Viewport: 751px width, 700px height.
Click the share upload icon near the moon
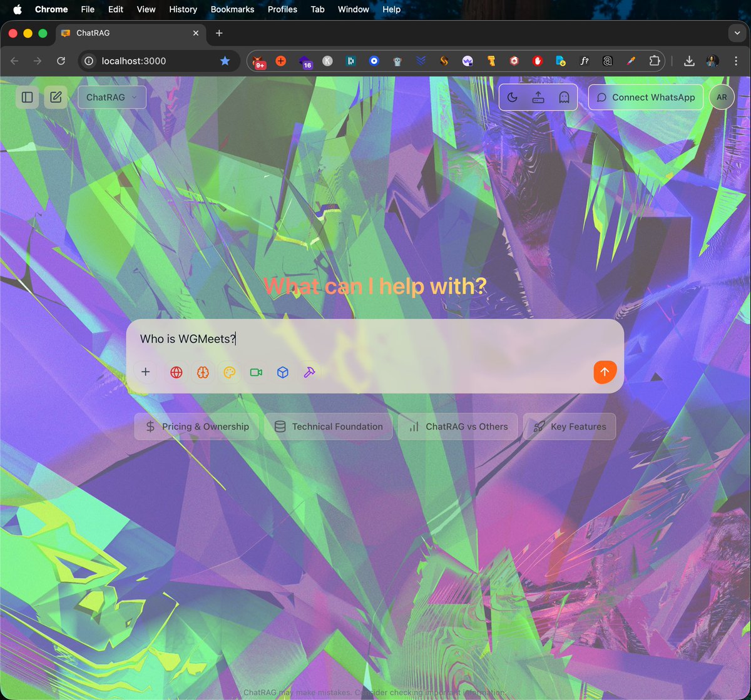click(538, 97)
